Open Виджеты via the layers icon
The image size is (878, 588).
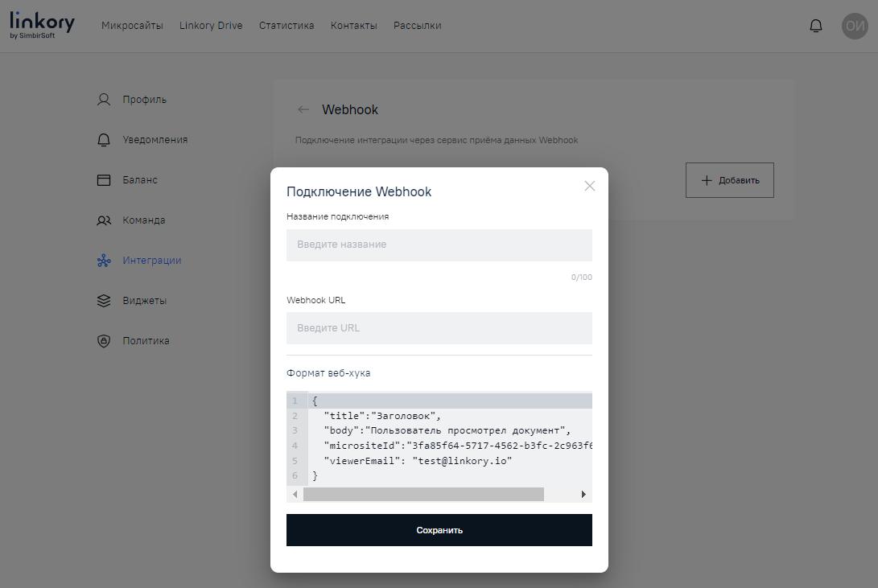point(103,300)
